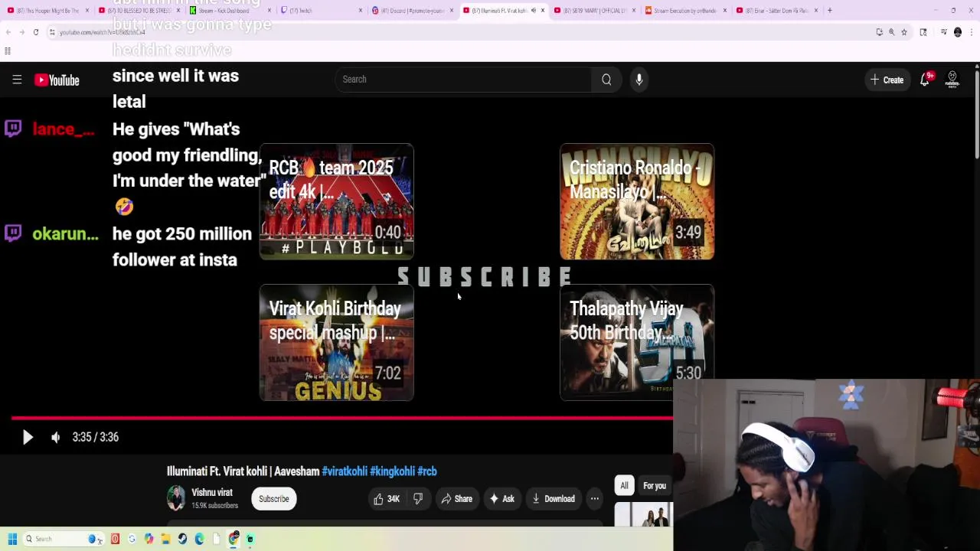This screenshot has width=980, height=551.
Task: Open Vishnu virat channel avatar
Action: click(x=176, y=498)
